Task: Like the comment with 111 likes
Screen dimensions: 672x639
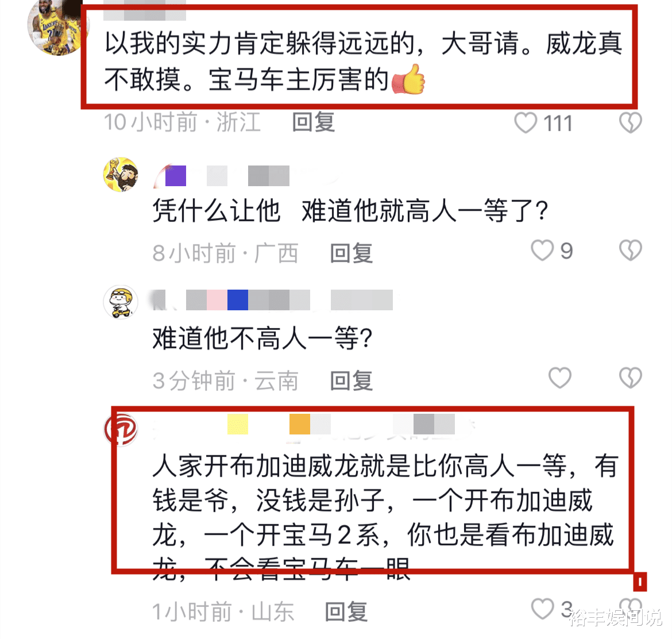Action: 526,122
